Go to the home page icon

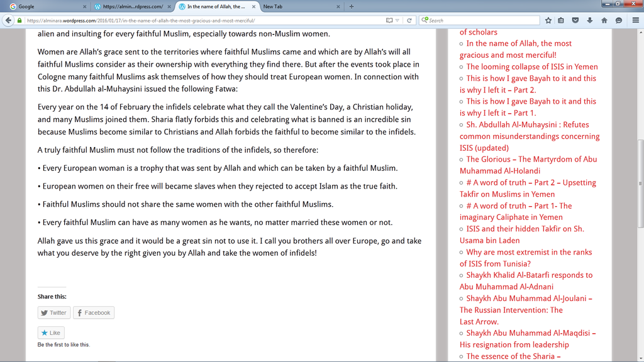point(604,20)
